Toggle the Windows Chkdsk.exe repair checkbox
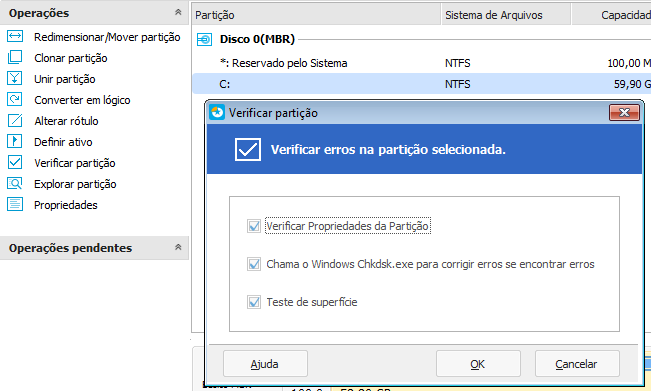The width and height of the screenshot is (651, 391). click(254, 264)
